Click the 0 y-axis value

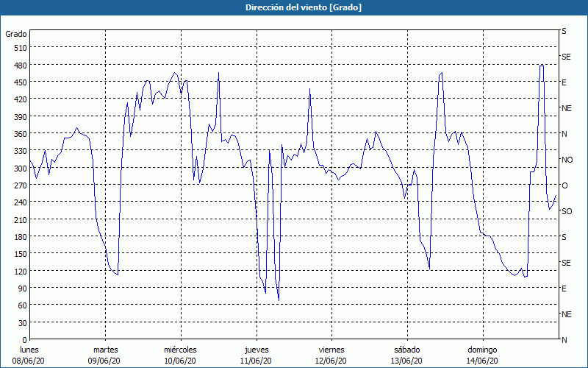25,340
